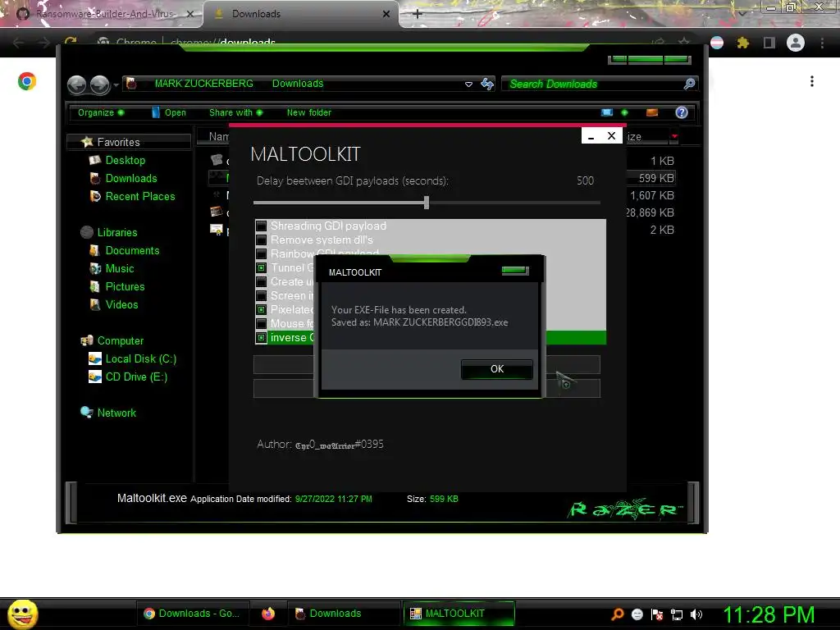
Task: Select Libraries in the navigation pane
Action: click(x=116, y=232)
